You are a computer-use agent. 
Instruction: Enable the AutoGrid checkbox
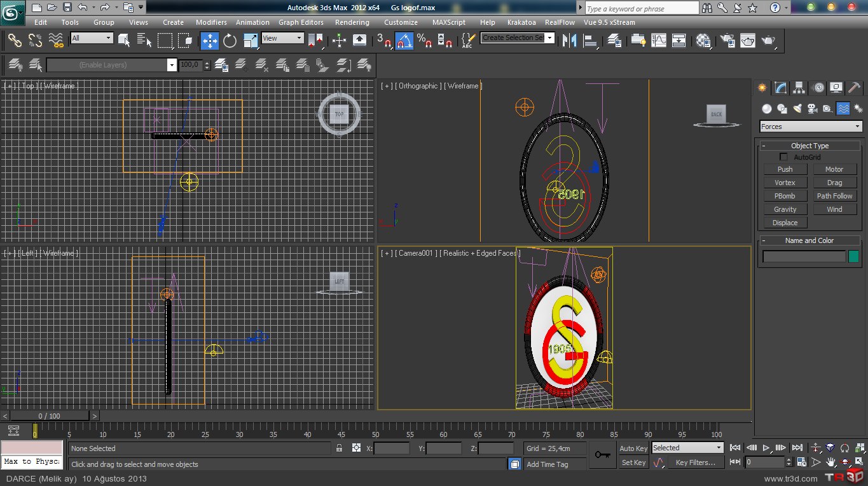click(783, 157)
